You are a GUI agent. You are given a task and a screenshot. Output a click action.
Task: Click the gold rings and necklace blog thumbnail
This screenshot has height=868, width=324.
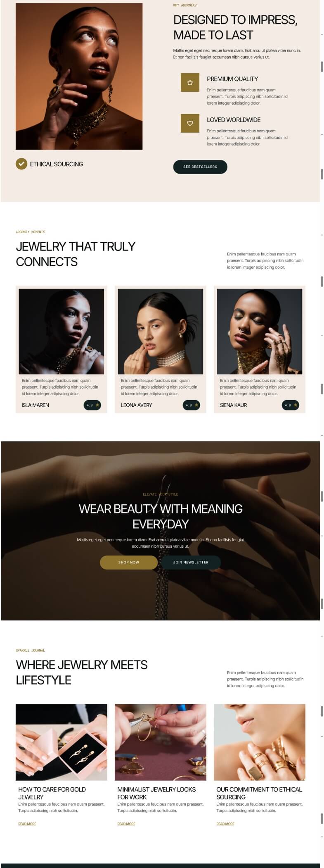pos(260,742)
